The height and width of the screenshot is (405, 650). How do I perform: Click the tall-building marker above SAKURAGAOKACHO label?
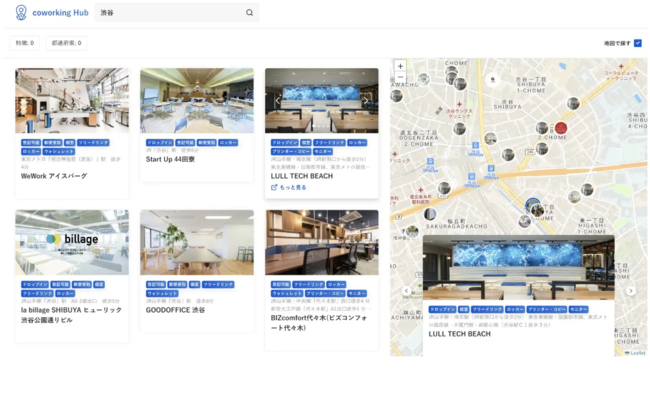point(430,214)
